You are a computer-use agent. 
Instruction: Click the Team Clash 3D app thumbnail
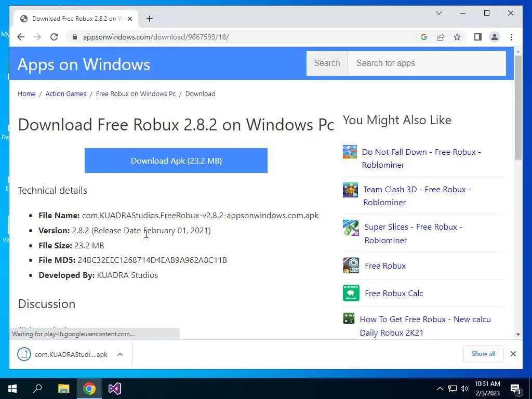pyautogui.click(x=350, y=190)
